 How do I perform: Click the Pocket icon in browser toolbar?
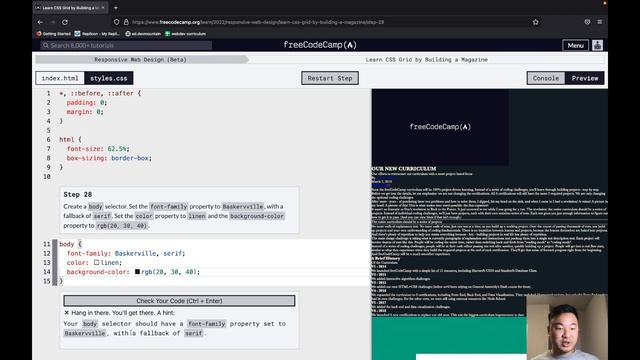(587, 22)
